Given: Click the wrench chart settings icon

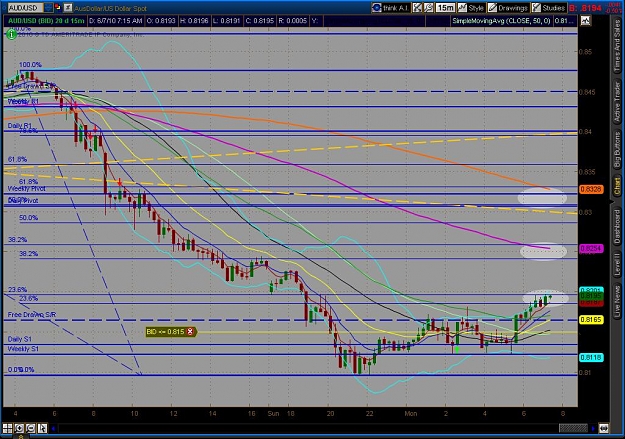Looking at the screenshot, I should click(x=428, y=8).
